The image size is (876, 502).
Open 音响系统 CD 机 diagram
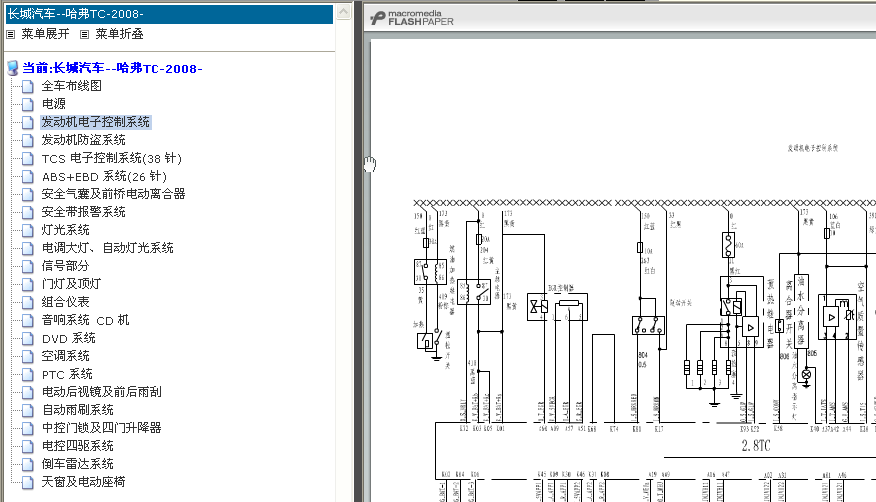click(85, 321)
